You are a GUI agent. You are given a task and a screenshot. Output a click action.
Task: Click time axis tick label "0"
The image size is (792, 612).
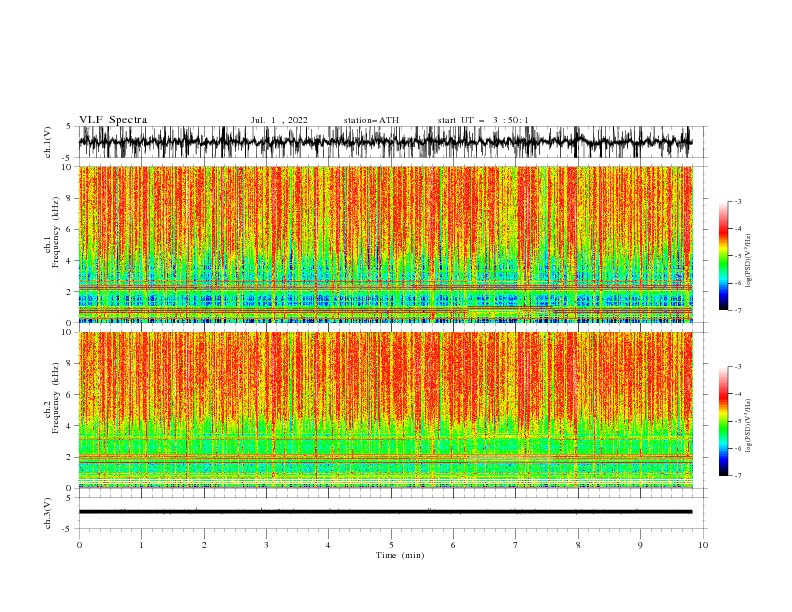pos(79,545)
